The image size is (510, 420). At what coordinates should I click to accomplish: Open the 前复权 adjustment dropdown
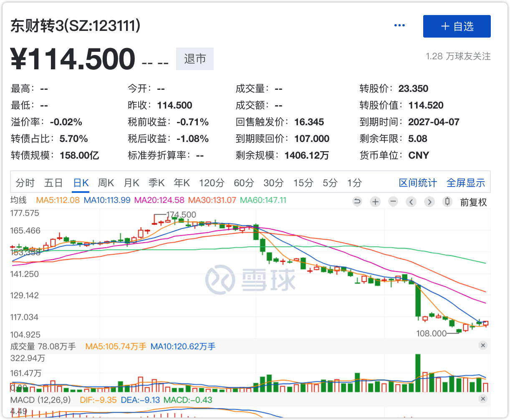tap(473, 202)
